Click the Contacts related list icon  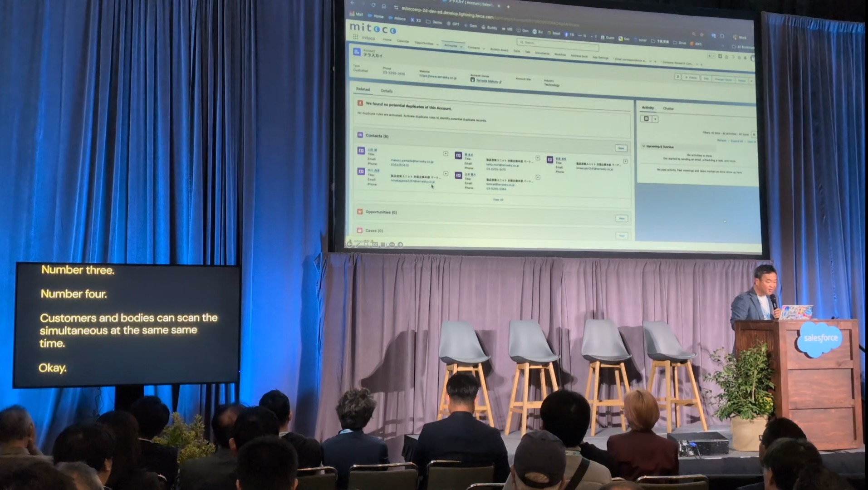click(x=360, y=135)
